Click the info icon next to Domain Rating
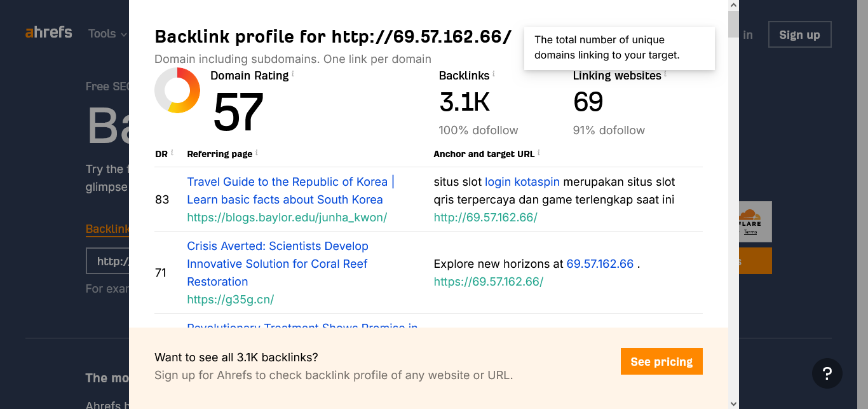 (293, 74)
